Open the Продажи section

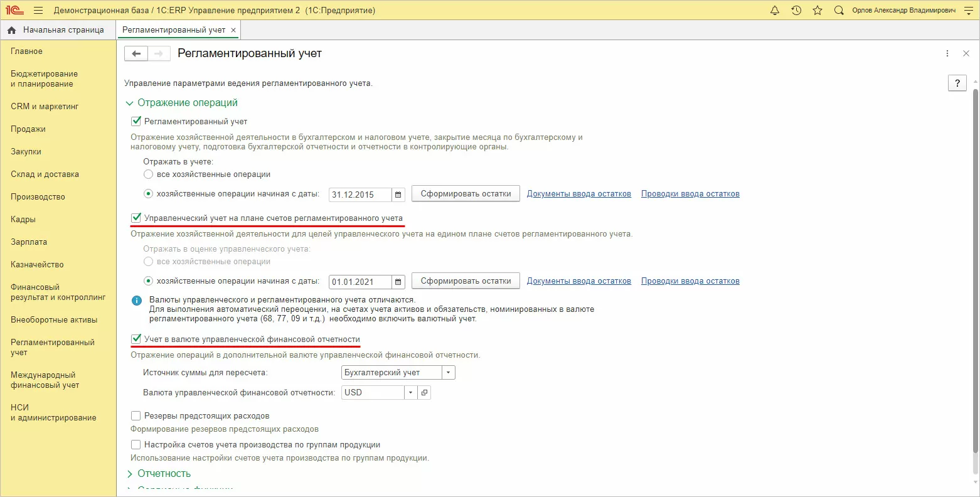coord(28,129)
